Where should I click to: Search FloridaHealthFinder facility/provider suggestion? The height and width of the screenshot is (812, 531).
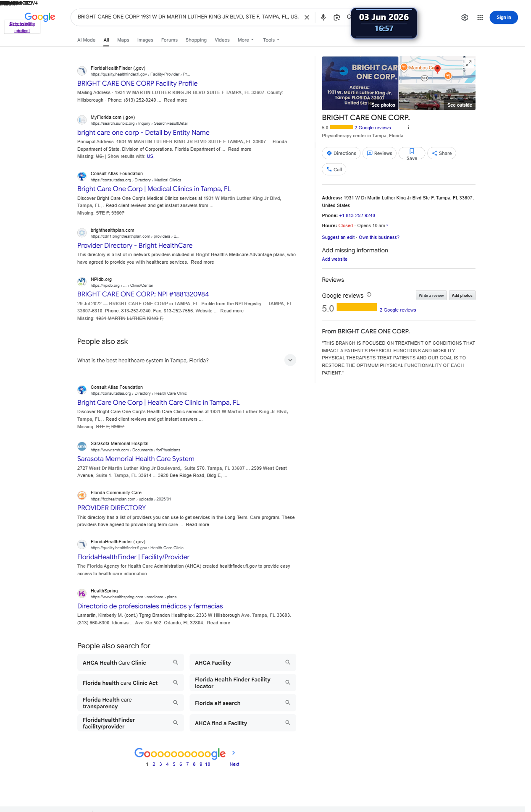[x=131, y=723]
